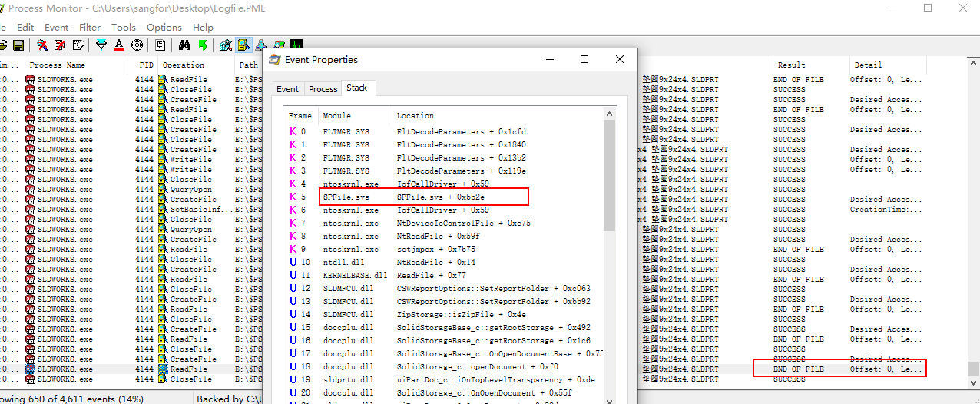Enable Show Profiling Events graph icon

(296, 45)
